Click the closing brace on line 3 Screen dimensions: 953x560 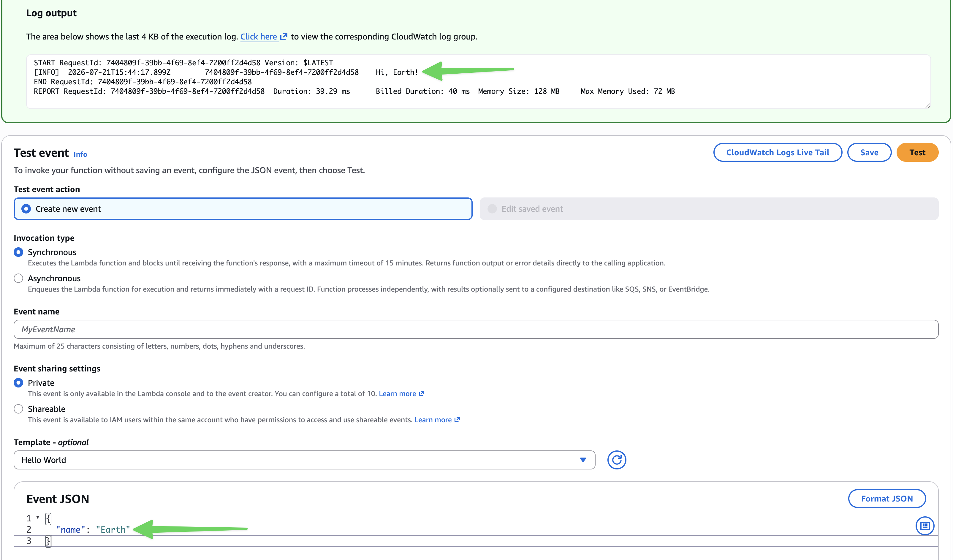pyautogui.click(x=48, y=541)
